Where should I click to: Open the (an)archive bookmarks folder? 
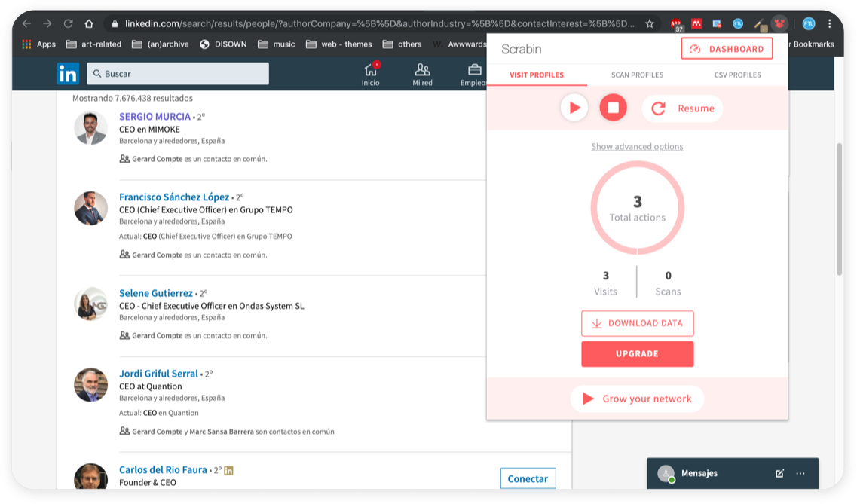pos(160,44)
